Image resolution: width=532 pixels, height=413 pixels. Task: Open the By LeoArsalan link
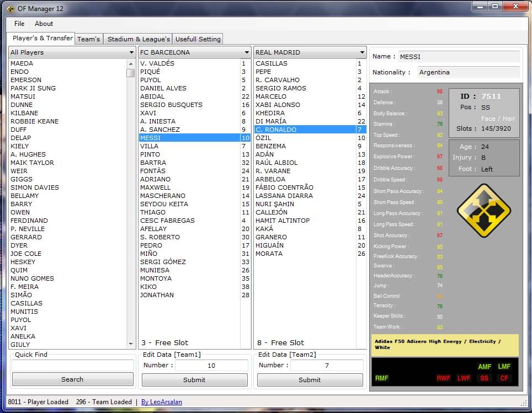(161, 402)
